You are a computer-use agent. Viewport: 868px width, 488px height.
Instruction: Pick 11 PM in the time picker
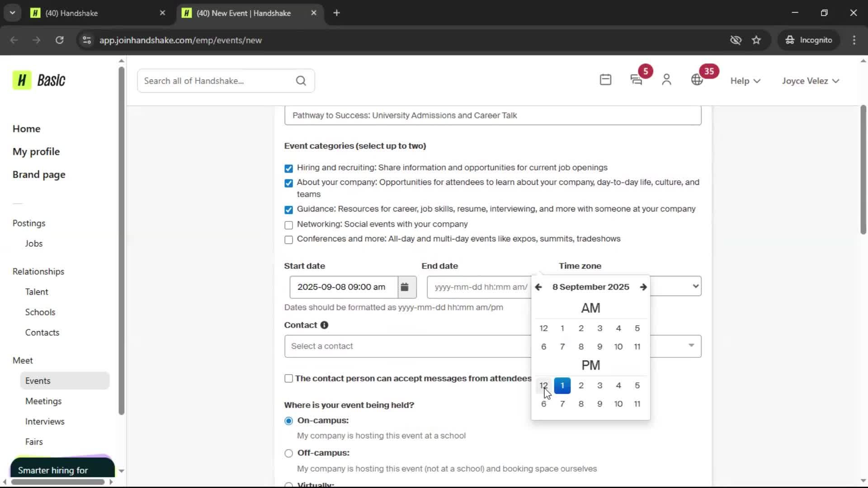637,404
